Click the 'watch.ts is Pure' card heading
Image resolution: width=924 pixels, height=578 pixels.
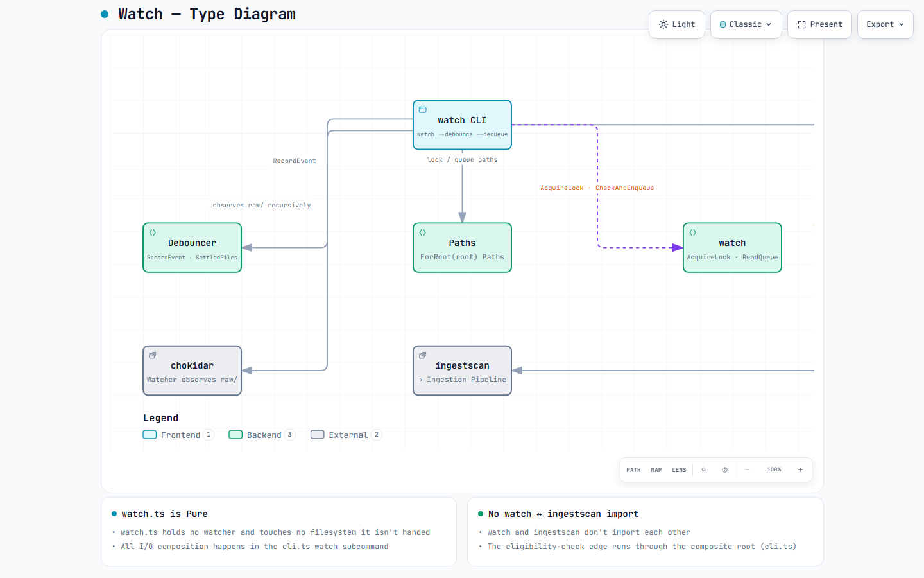164,514
